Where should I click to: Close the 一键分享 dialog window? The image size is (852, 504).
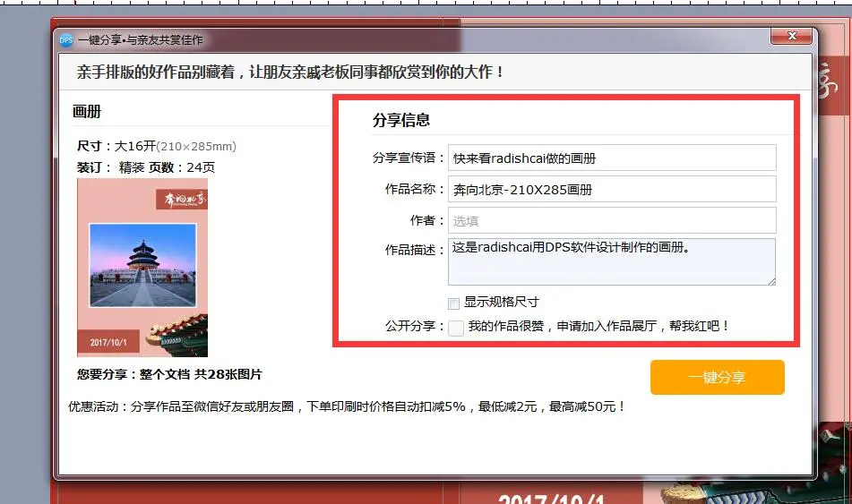coord(792,36)
